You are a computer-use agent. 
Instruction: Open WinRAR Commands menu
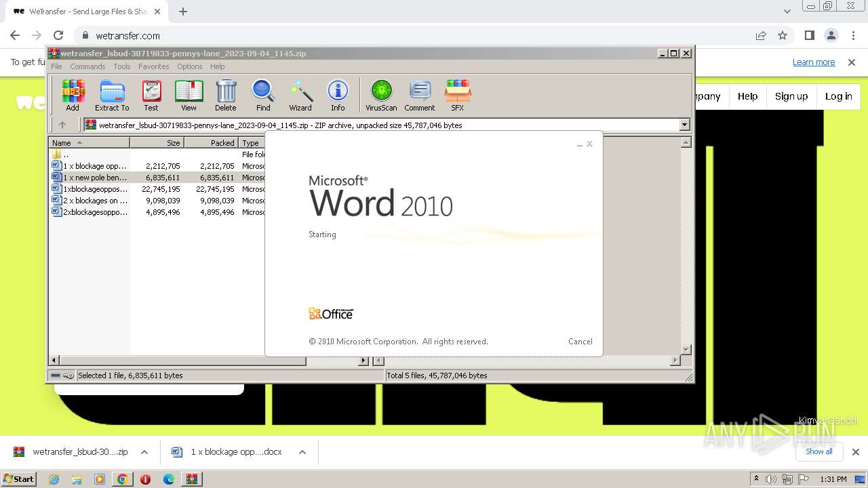point(87,66)
